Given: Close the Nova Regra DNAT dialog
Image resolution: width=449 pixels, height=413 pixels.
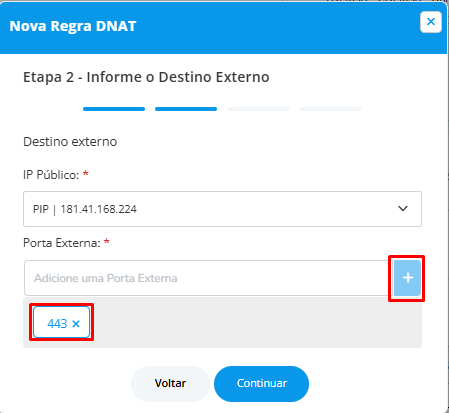Looking at the screenshot, I should coord(431,22).
